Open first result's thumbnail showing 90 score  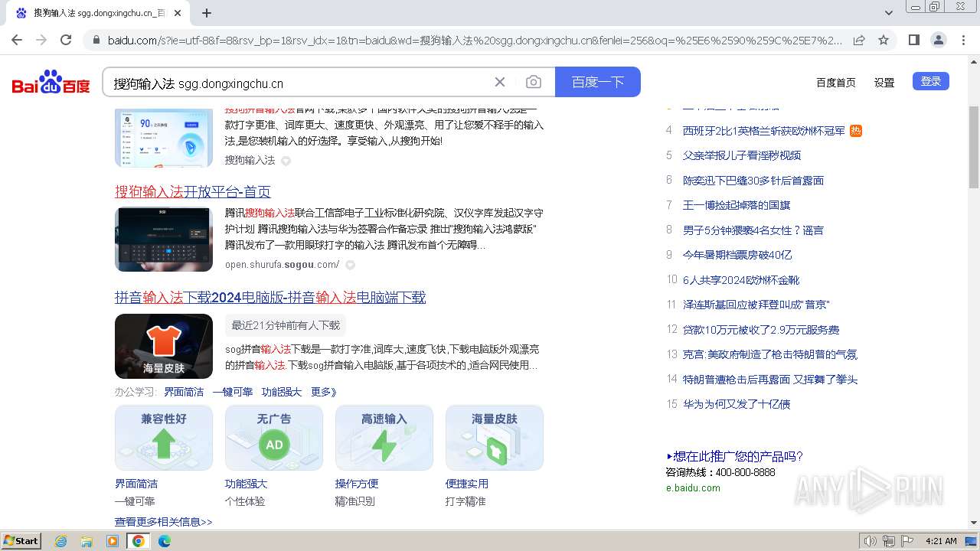coord(164,138)
